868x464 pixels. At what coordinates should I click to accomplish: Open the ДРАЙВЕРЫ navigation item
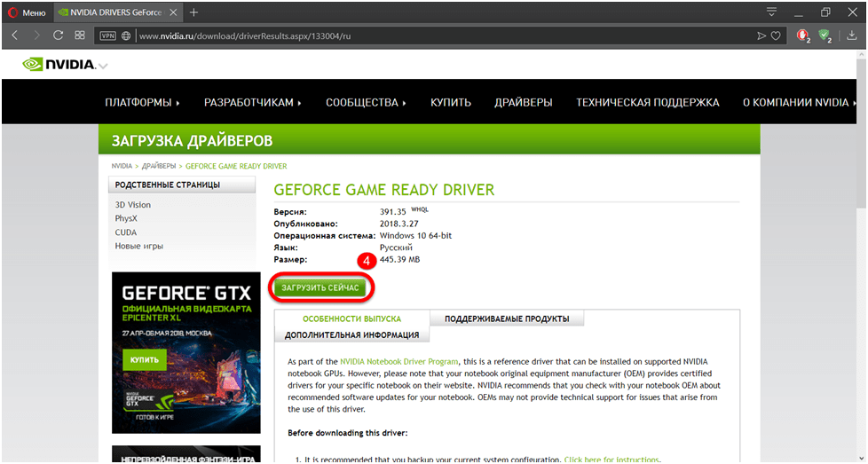[524, 103]
